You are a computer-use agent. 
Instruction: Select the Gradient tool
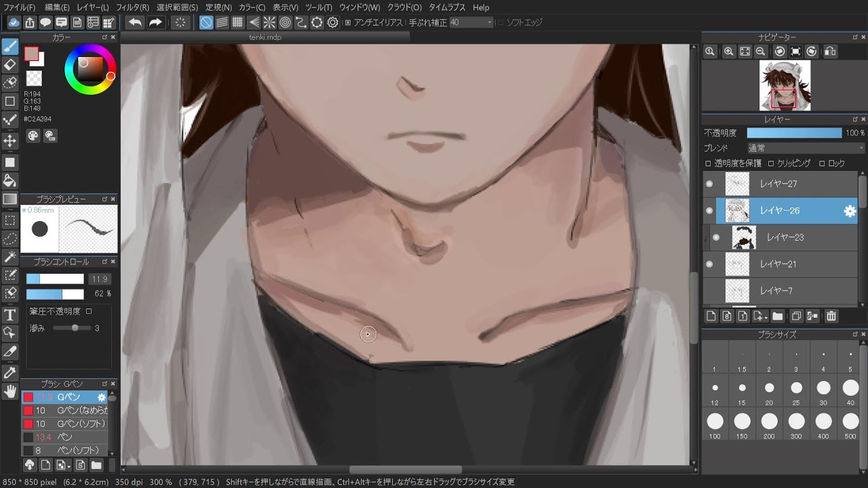tap(10, 199)
